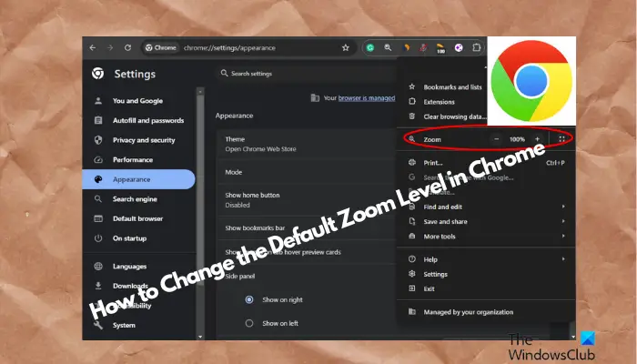Click the Chrome site info chip
Image resolution: width=637 pixels, height=364 pixels.
pyautogui.click(x=161, y=47)
